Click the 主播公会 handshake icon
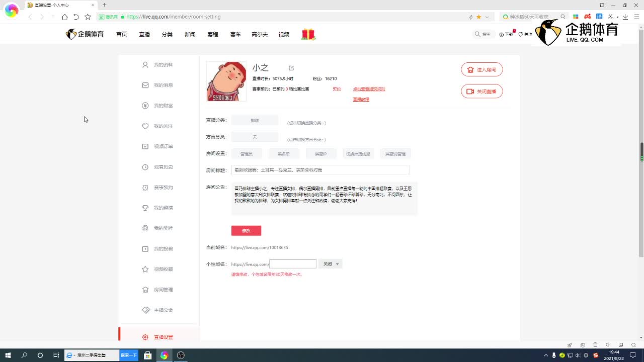 145,310
